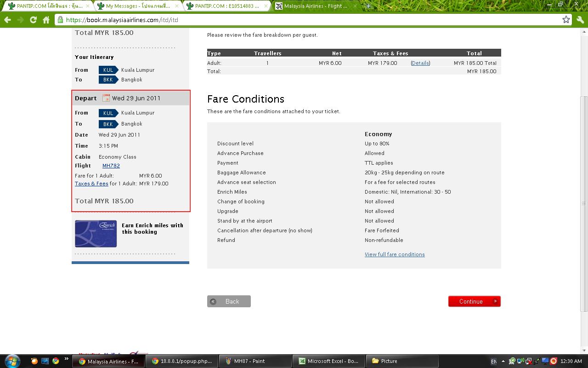Click the URL address bar
The image size is (588, 368).
pyautogui.click(x=312, y=20)
